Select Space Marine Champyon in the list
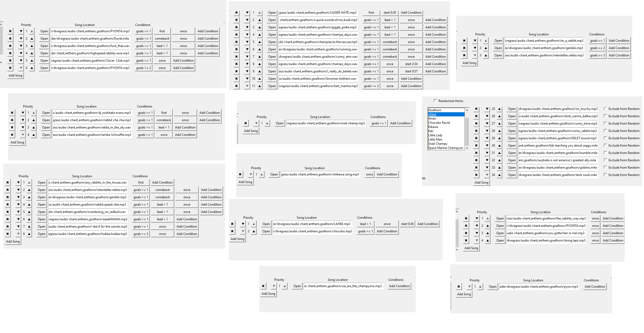 pyautogui.click(x=446, y=148)
